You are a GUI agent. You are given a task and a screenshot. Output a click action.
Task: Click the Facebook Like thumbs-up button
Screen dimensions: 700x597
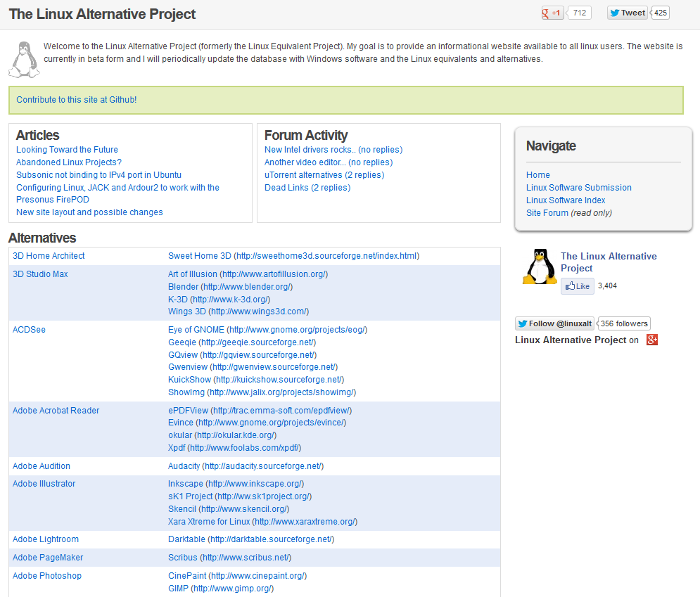coord(578,286)
